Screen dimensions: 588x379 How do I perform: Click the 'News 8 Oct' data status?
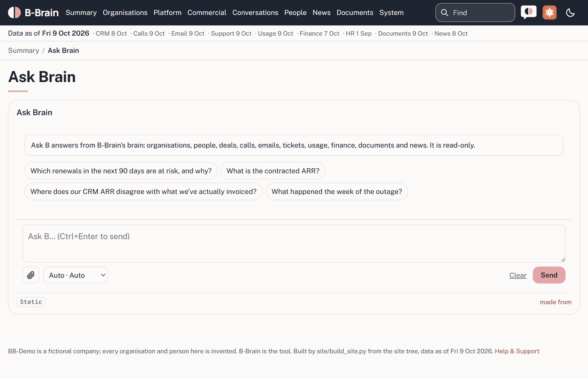coord(451,33)
